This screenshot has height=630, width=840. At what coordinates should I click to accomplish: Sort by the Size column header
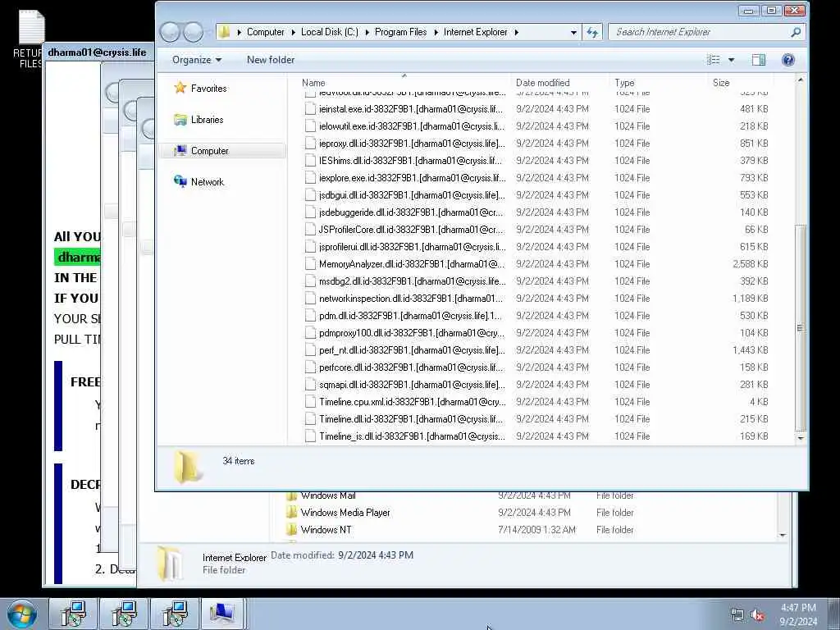[x=721, y=83]
